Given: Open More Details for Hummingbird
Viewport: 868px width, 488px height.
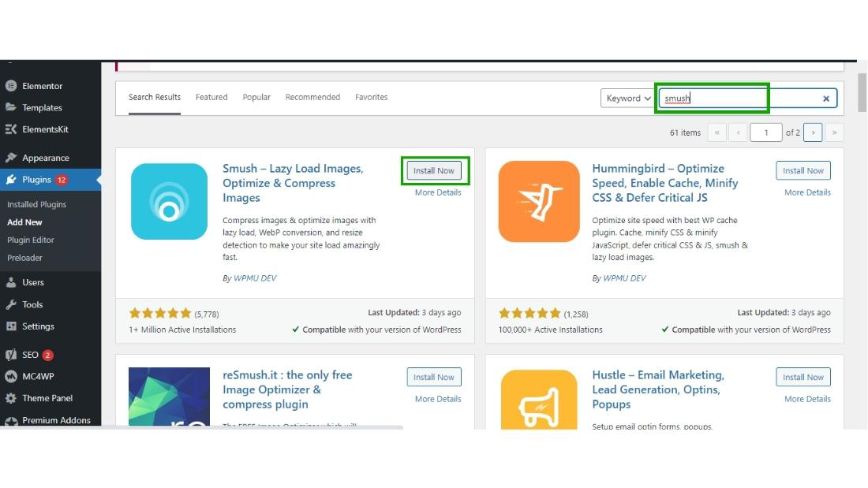Looking at the screenshot, I should (807, 192).
